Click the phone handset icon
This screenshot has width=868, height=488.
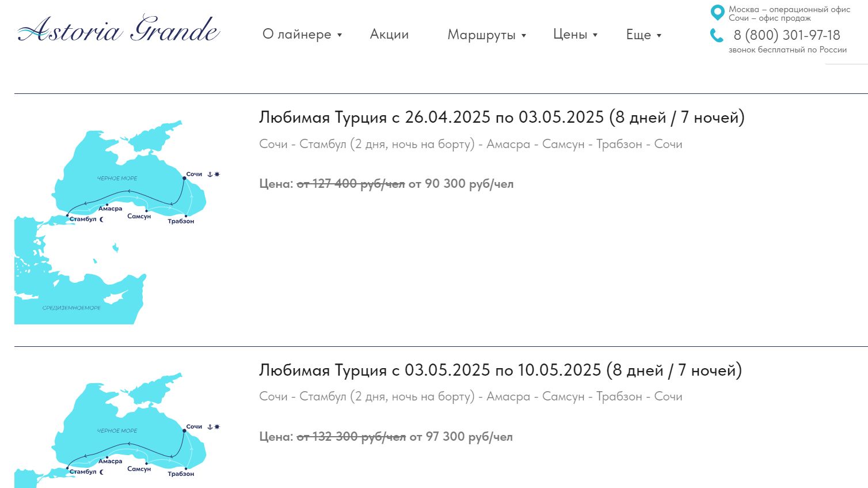click(717, 36)
